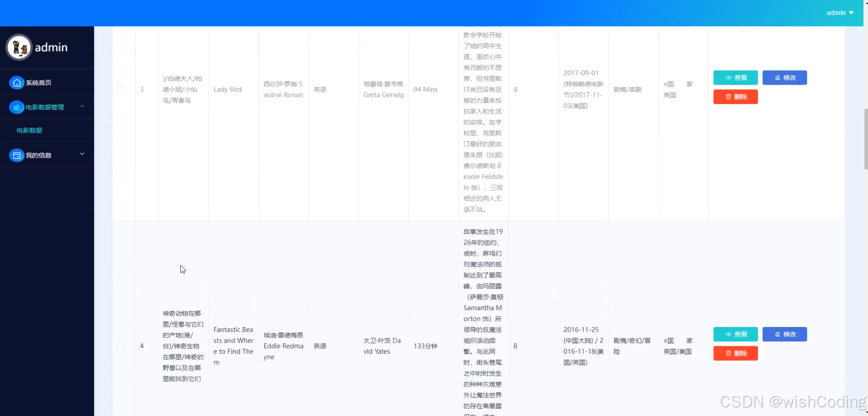The height and width of the screenshot is (416, 868).
Task: Click the home icon beside 系统首页
Action: tap(17, 82)
